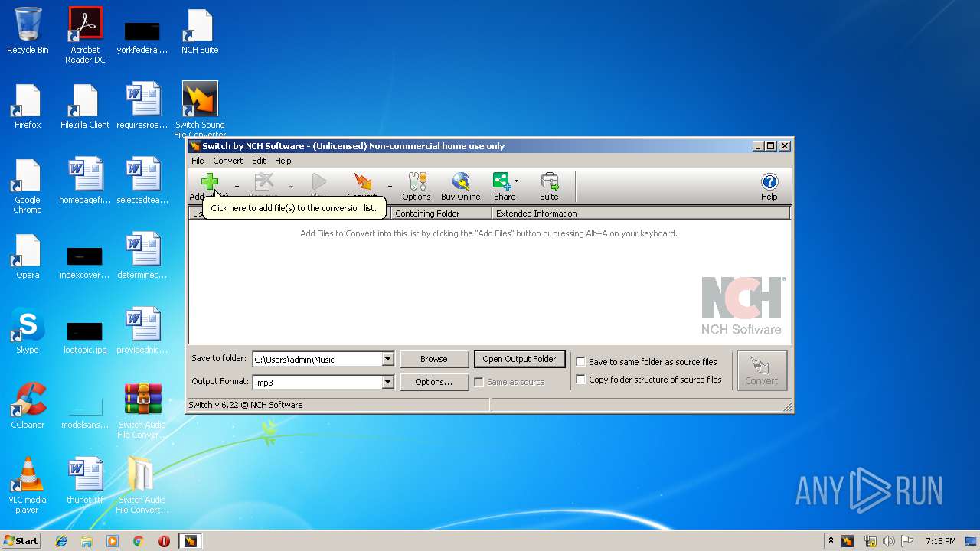Click the grayed-out Remove toolbar icon

[x=263, y=181]
